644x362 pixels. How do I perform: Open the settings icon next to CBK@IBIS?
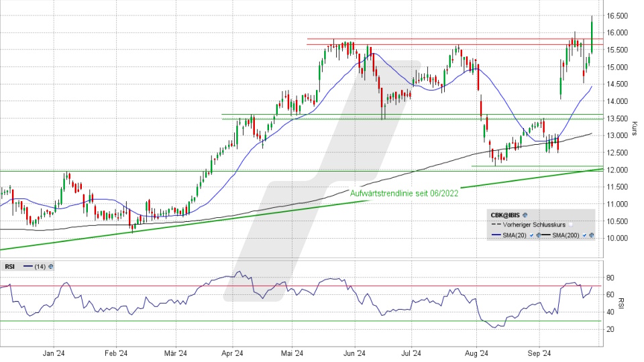click(525, 215)
